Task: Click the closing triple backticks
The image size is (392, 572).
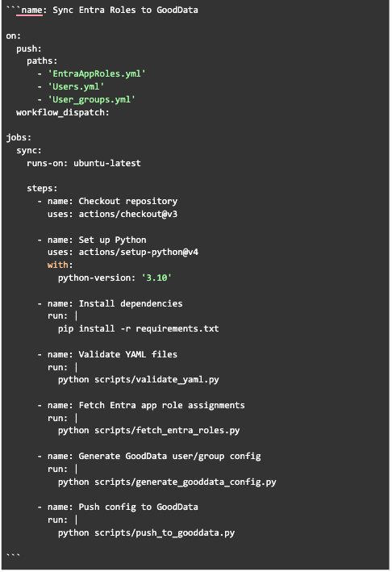Action: (x=13, y=555)
